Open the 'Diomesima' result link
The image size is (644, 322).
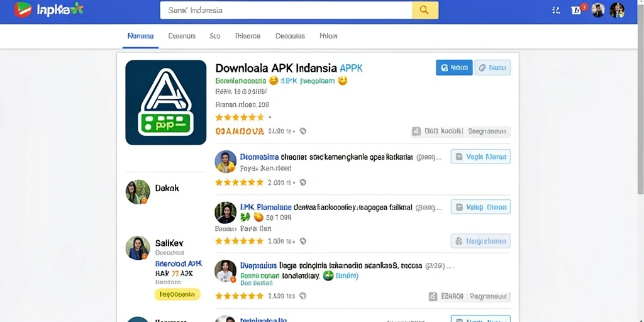[x=260, y=157]
